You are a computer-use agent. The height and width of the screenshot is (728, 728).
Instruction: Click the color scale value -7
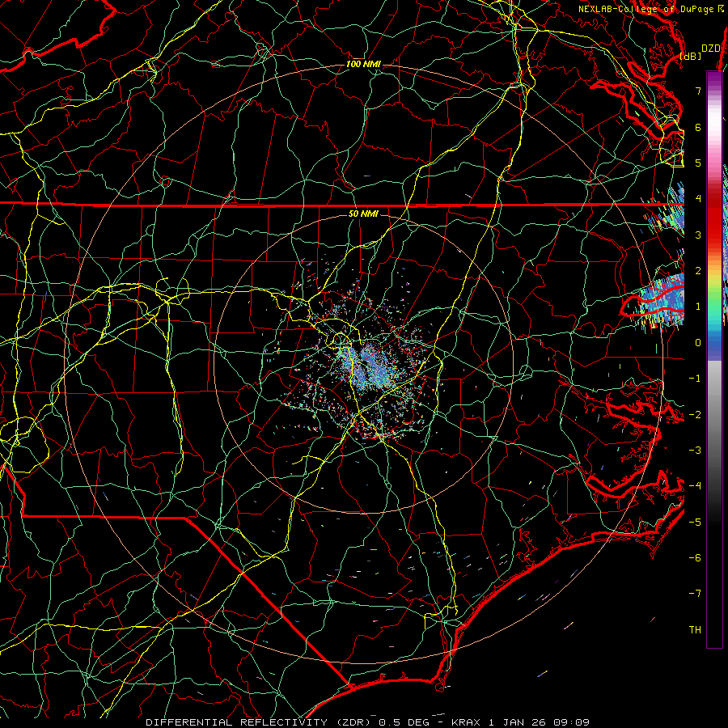[x=695, y=594]
